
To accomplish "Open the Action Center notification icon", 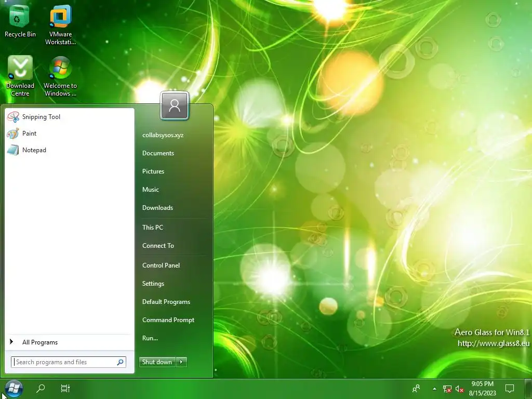I will pyautogui.click(x=510, y=389).
